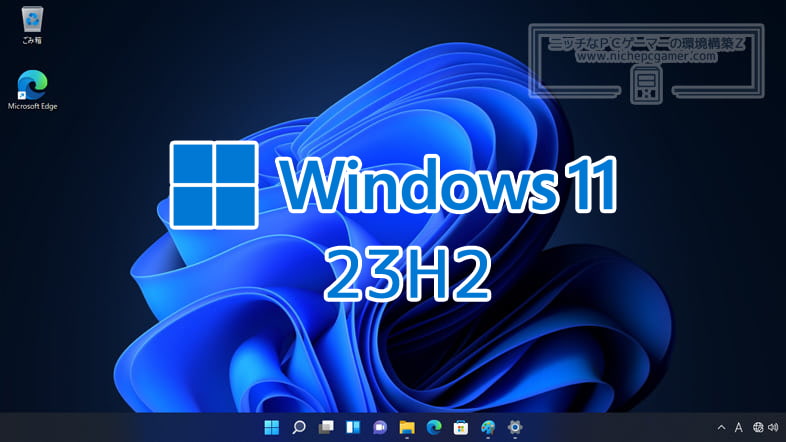The width and height of the screenshot is (786, 442).
Task: Open network status tray icon
Action: point(758,427)
